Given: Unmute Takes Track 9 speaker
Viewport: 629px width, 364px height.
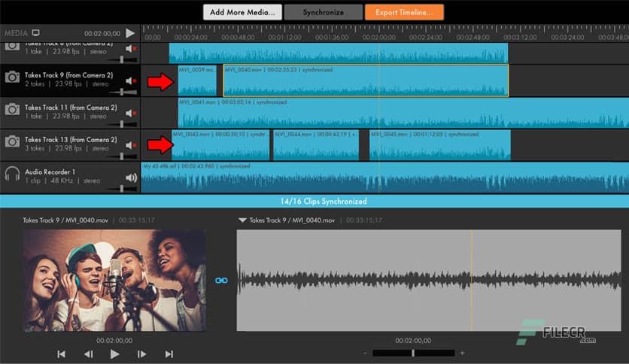Looking at the screenshot, I should 131,80.
